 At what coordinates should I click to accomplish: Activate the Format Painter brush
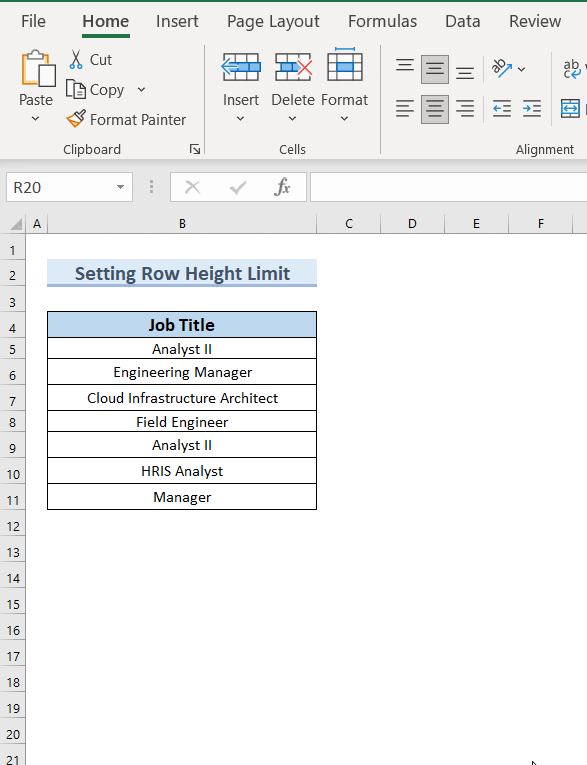pos(76,119)
